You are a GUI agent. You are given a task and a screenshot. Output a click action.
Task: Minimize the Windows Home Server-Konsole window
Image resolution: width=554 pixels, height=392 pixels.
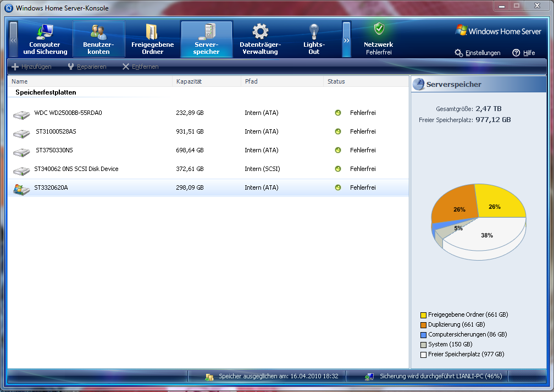pyautogui.click(x=501, y=5)
